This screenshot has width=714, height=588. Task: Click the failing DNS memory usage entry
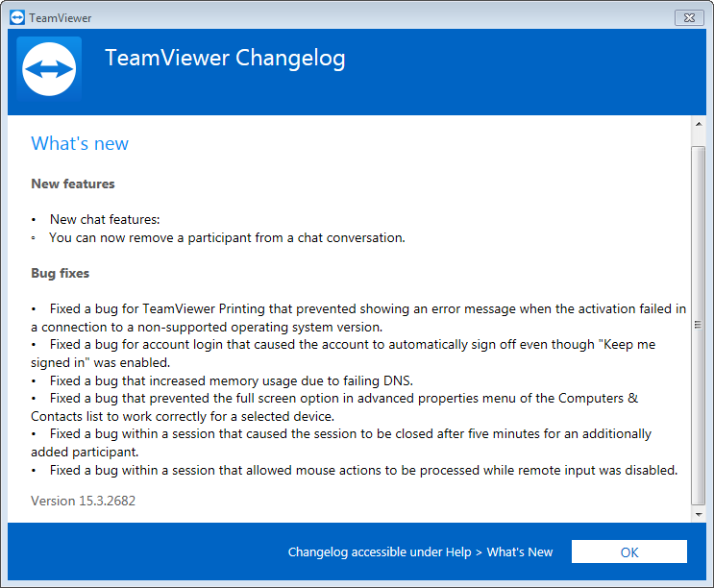tap(232, 380)
